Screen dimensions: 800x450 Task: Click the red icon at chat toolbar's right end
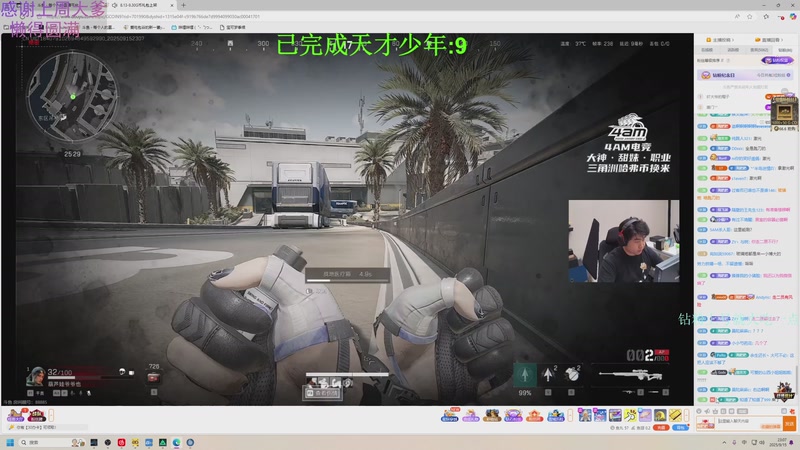[792, 411]
